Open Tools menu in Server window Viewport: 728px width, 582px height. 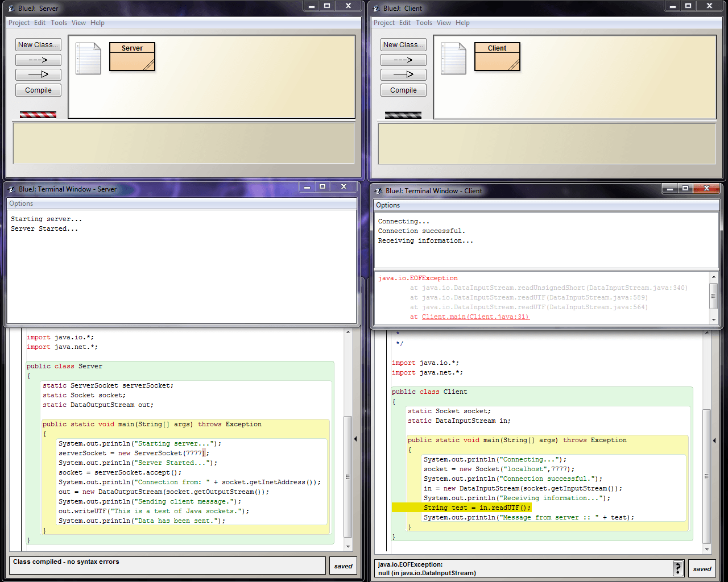point(59,23)
